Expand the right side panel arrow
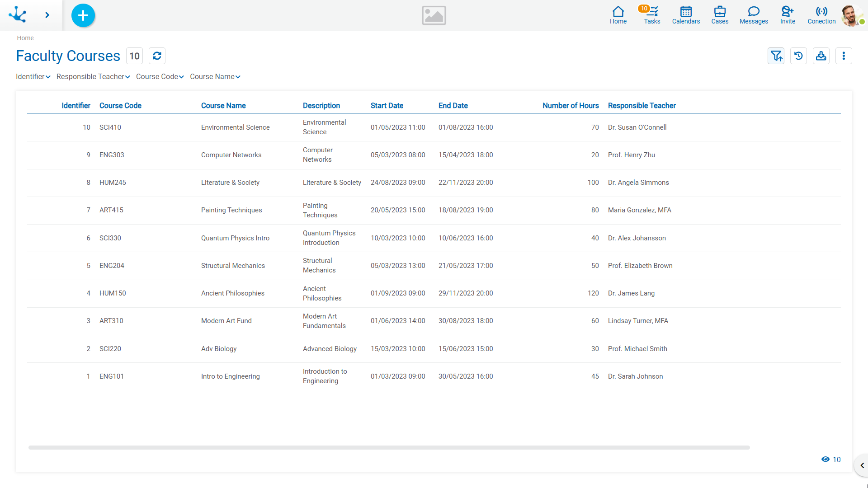 862,465
